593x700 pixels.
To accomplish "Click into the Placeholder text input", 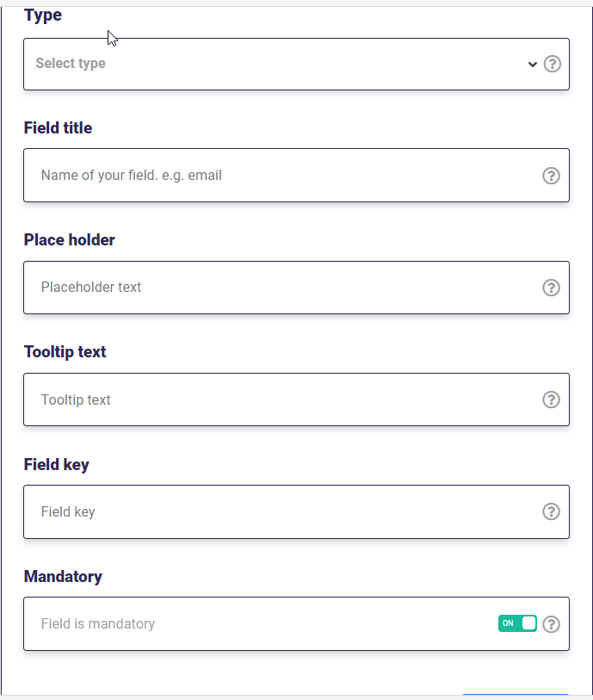I will click(x=296, y=288).
